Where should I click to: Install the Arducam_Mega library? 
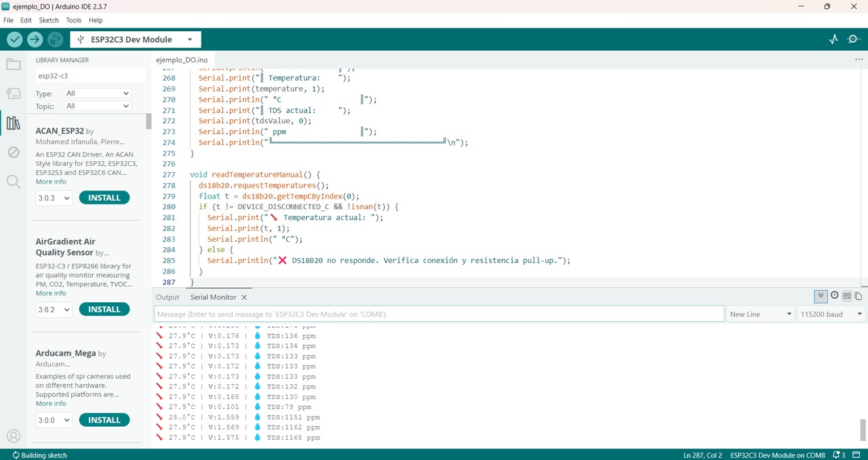pos(104,420)
